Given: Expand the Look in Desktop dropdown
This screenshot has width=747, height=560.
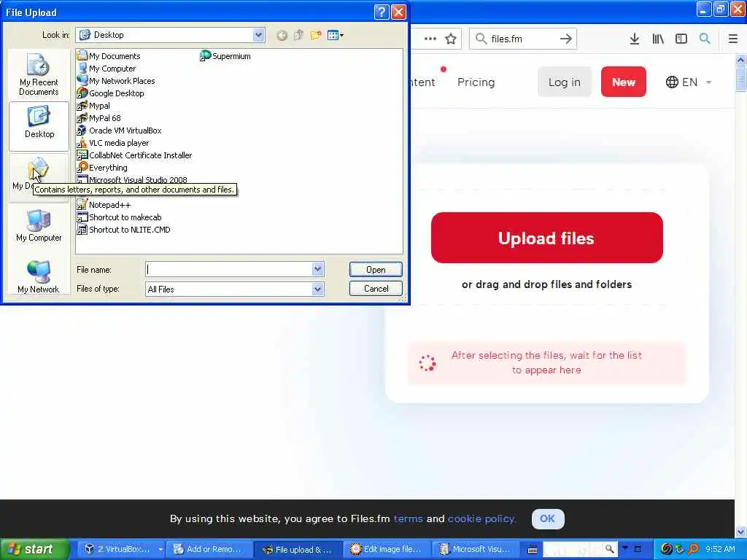Looking at the screenshot, I should point(258,35).
